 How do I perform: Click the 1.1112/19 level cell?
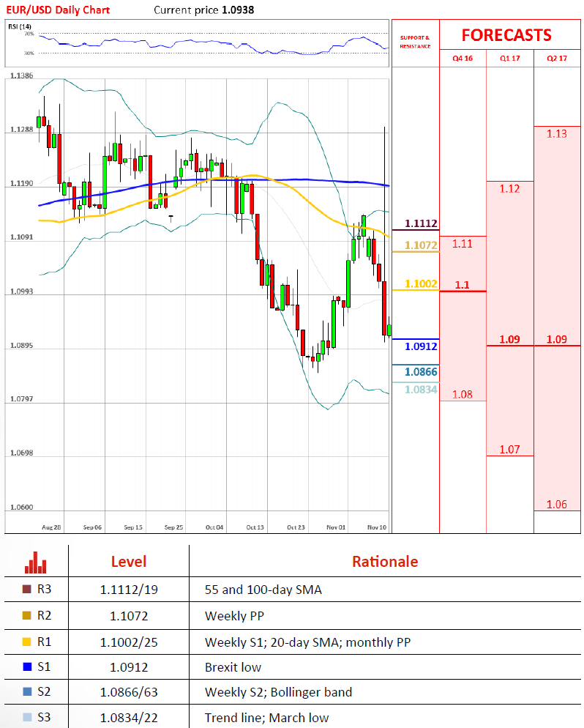(x=129, y=590)
